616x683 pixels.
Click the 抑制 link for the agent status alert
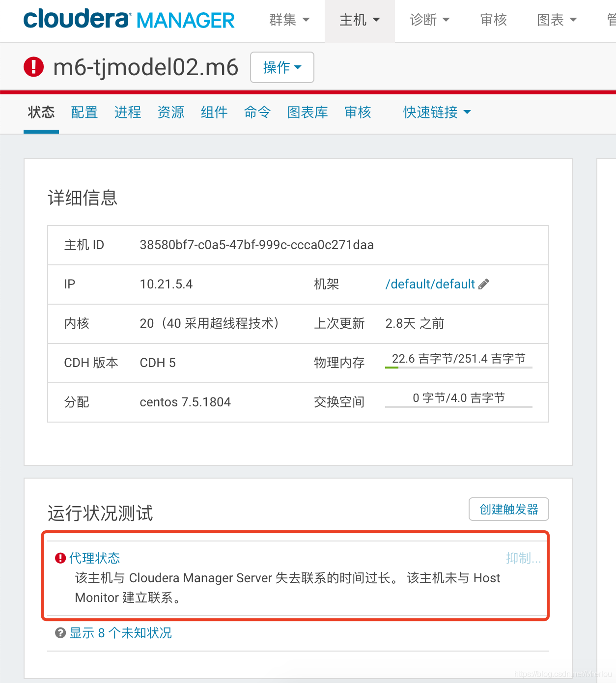[523, 558]
